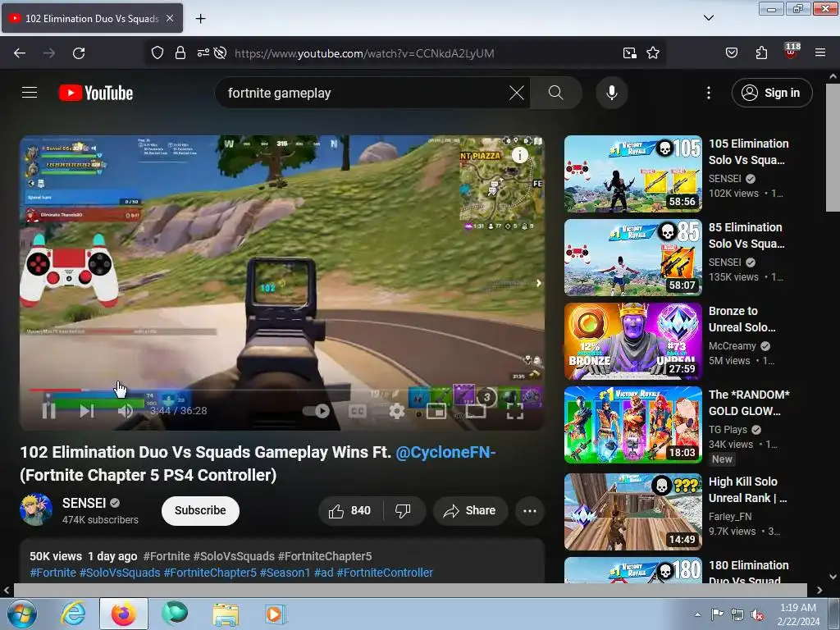The height and width of the screenshot is (630, 840).
Task: Open the Action Center flag tray icon
Action: click(717, 614)
